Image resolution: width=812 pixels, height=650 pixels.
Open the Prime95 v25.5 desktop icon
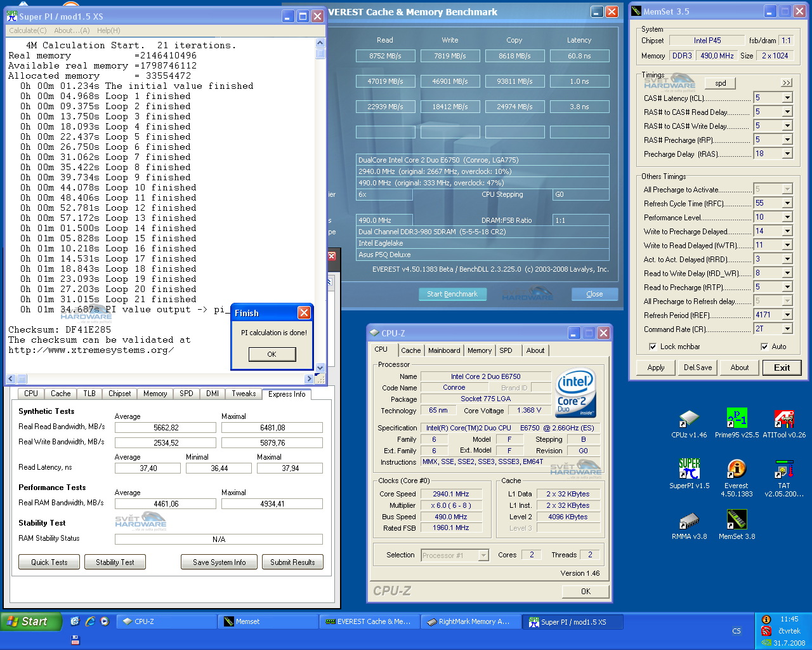coord(737,419)
